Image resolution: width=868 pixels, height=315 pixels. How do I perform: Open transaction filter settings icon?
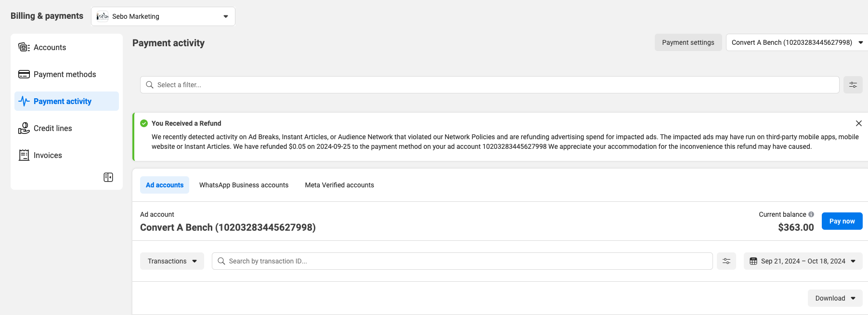point(726,261)
